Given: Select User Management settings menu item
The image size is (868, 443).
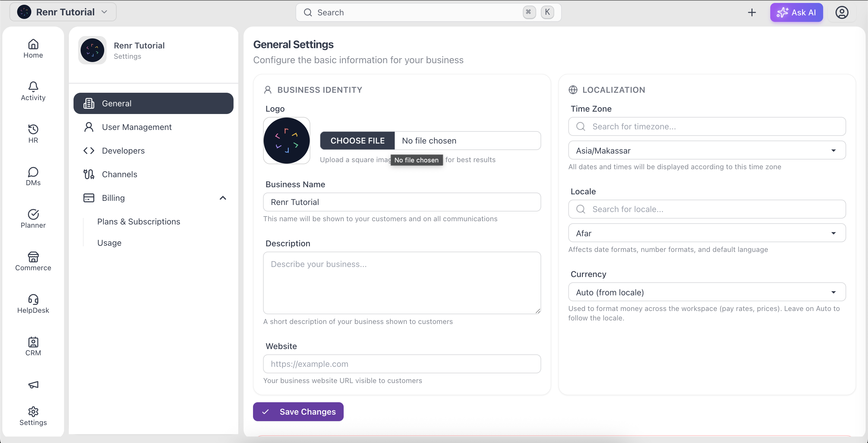Looking at the screenshot, I should 153,127.
